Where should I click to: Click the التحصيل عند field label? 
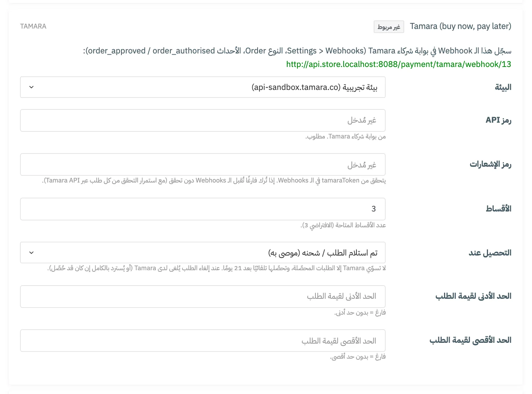[490, 253]
